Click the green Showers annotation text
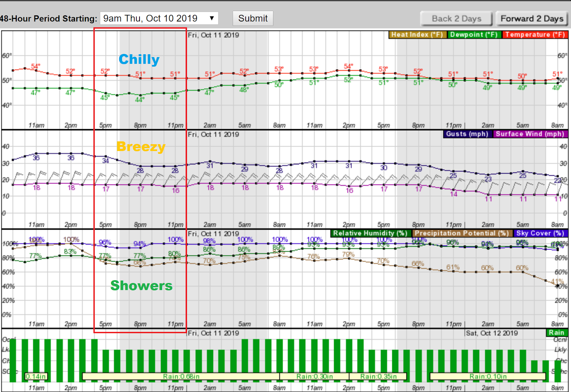The width and height of the screenshot is (571, 392). [141, 286]
